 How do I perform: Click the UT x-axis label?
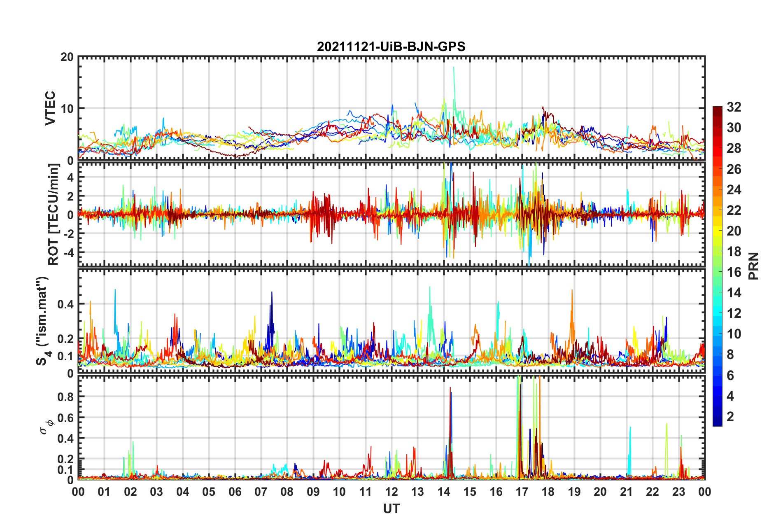(391, 509)
